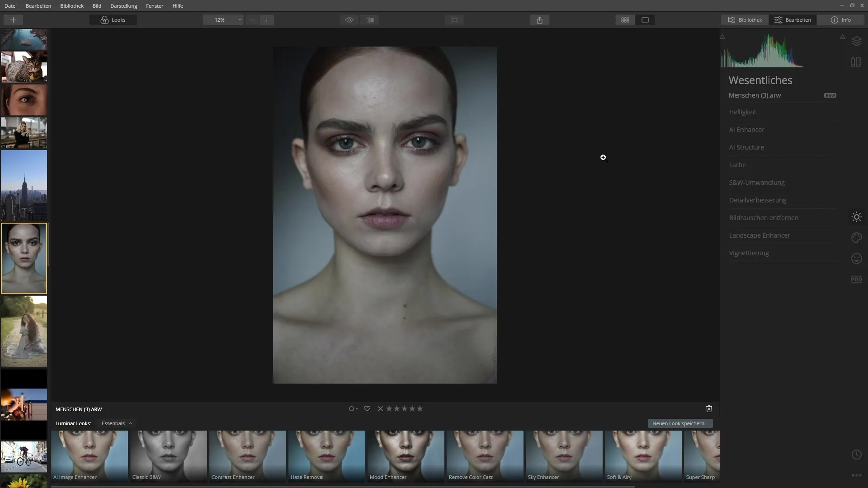Image resolution: width=868 pixels, height=488 pixels.
Task: Open the Bearbeiten menu in menu bar
Action: pos(38,6)
